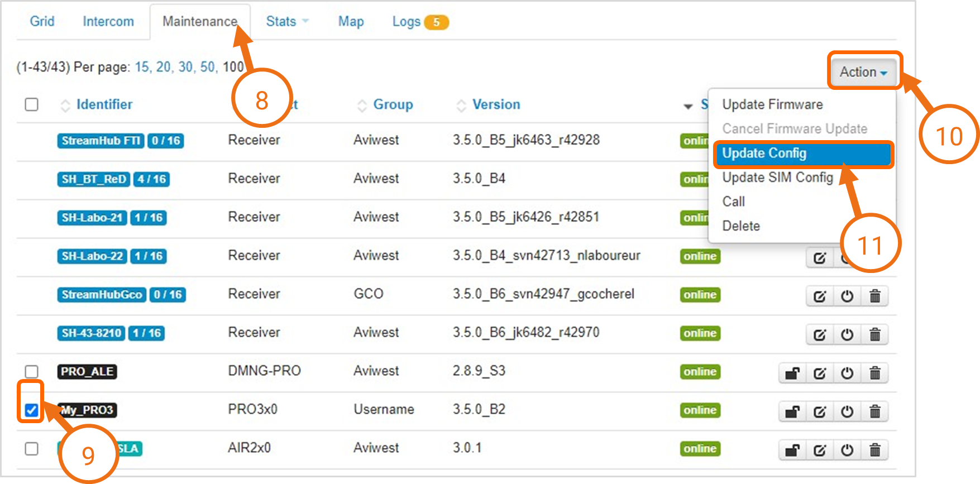
Task: Sort the table by Version column
Action: pos(496,105)
